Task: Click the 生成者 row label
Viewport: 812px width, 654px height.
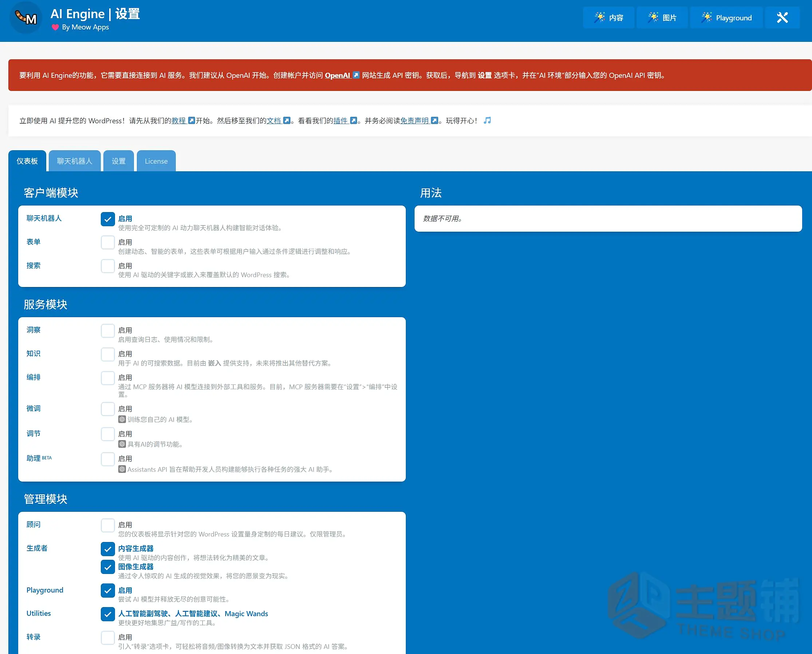Action: click(x=37, y=548)
